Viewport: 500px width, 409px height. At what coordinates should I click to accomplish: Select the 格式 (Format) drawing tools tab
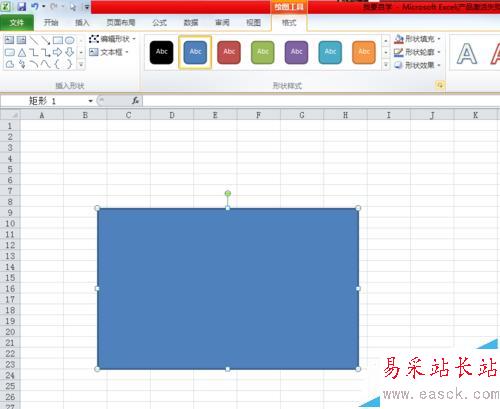289,23
